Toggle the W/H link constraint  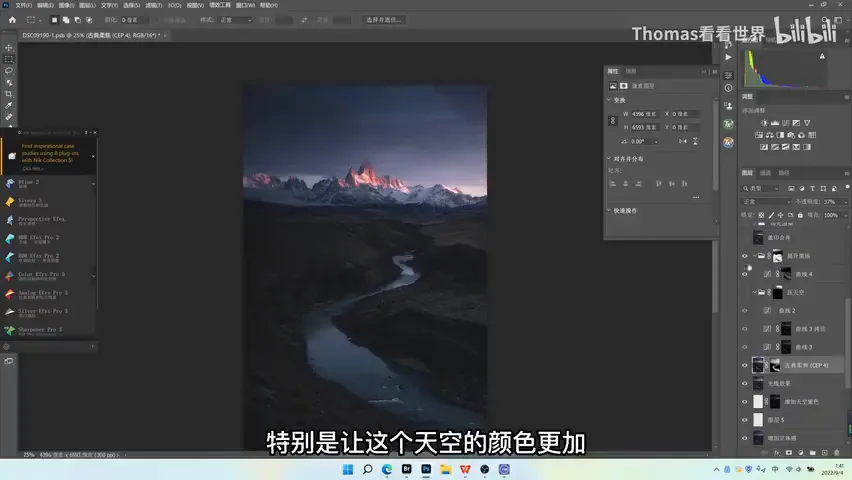[x=613, y=121]
